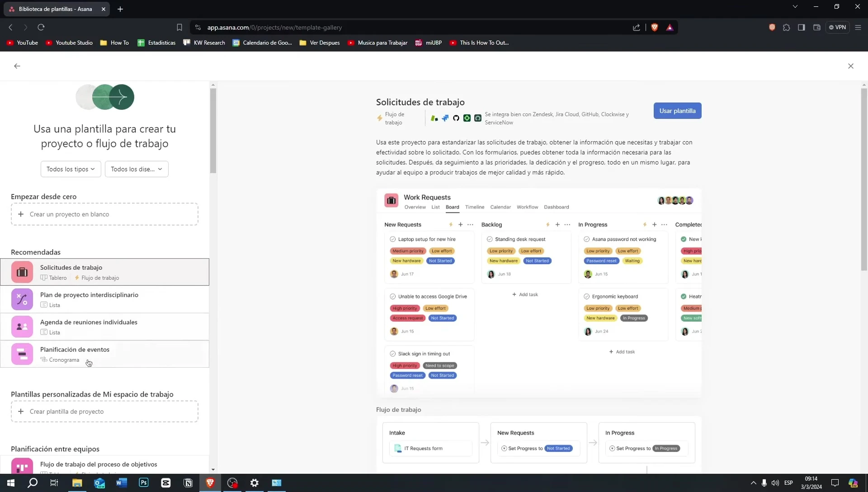Click Usar plantilla button
The height and width of the screenshot is (492, 868).
677,111
